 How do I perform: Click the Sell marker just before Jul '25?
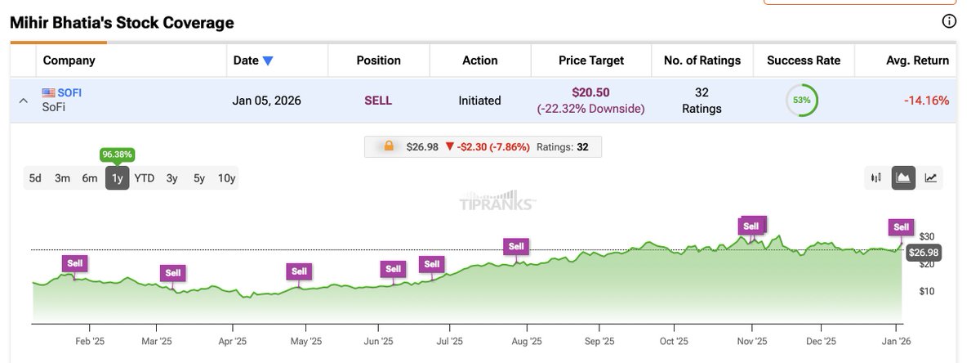coord(431,263)
